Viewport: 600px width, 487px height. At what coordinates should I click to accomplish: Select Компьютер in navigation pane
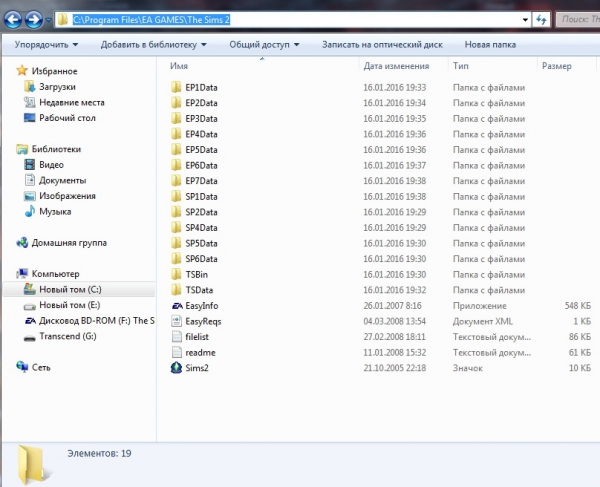(47, 274)
